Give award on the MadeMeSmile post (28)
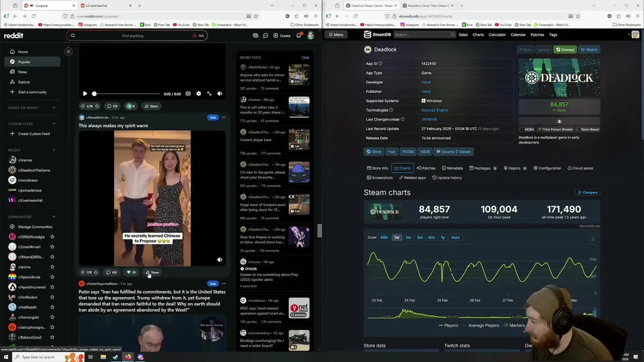The width and height of the screenshot is (644, 362). (x=131, y=273)
